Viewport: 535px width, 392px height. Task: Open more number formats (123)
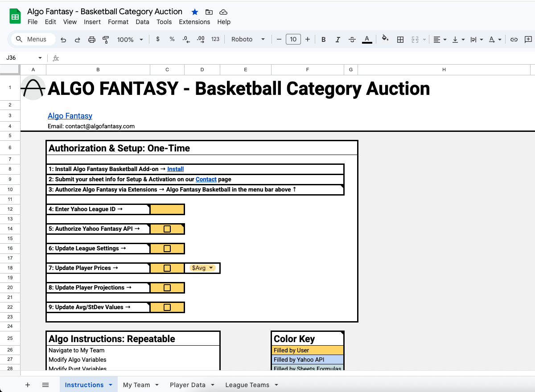[x=215, y=39]
